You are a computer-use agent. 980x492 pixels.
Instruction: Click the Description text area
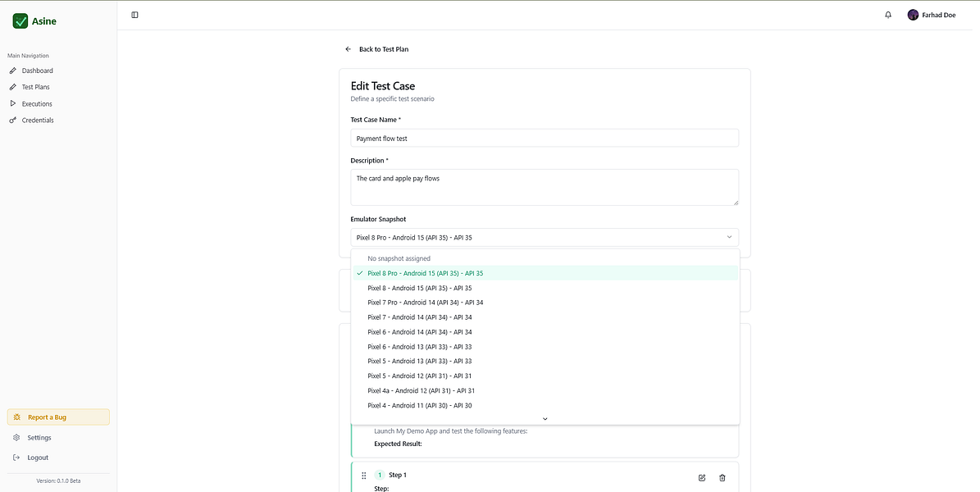pos(545,187)
